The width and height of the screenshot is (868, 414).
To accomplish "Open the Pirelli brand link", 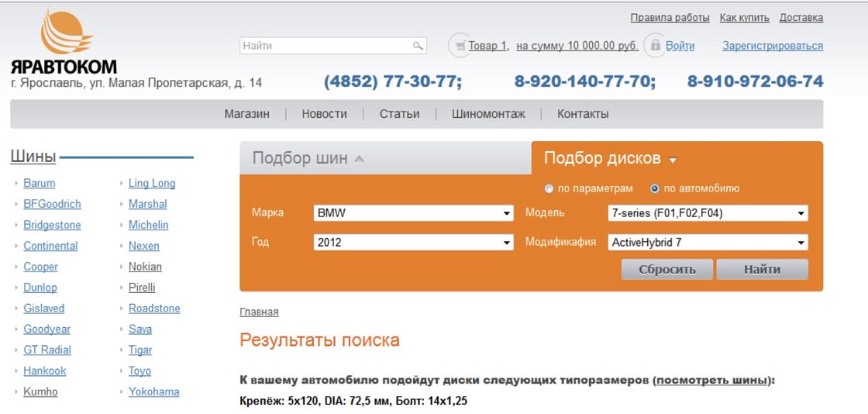I will tap(142, 288).
